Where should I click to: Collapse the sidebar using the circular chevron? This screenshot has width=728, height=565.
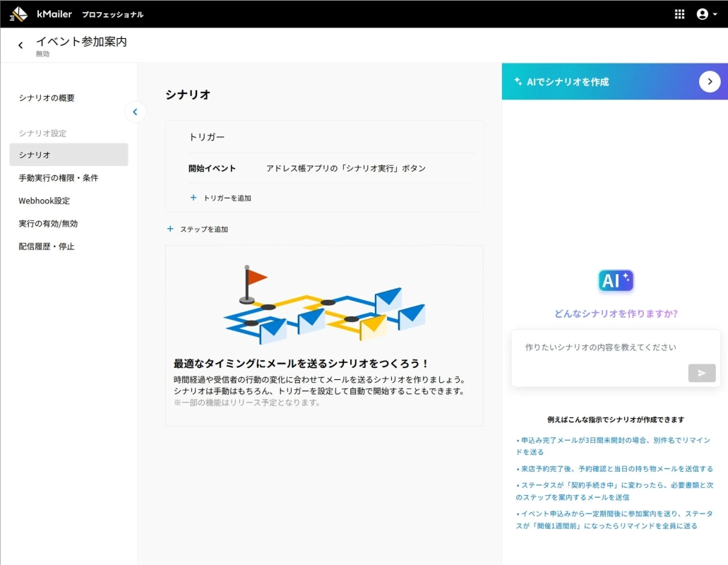(135, 112)
